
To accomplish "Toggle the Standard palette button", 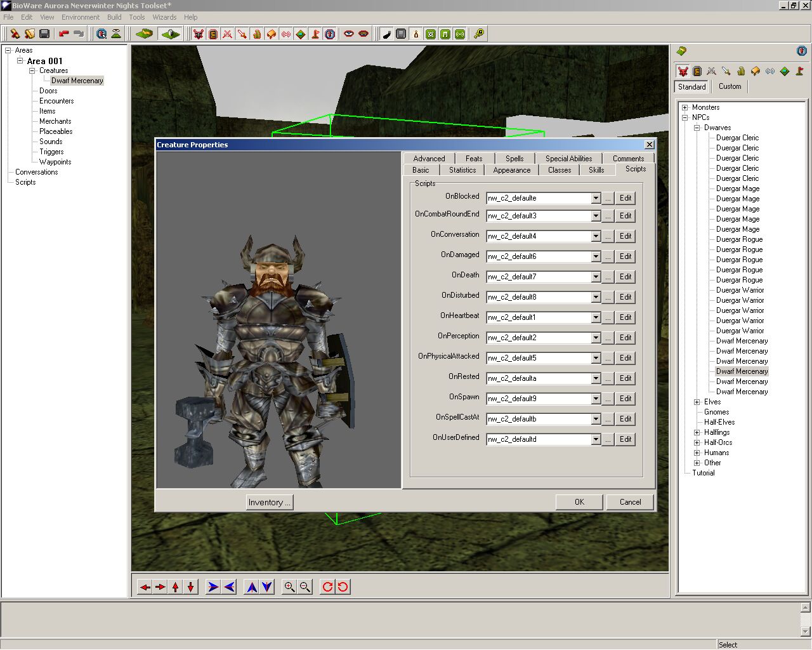I will click(x=691, y=86).
